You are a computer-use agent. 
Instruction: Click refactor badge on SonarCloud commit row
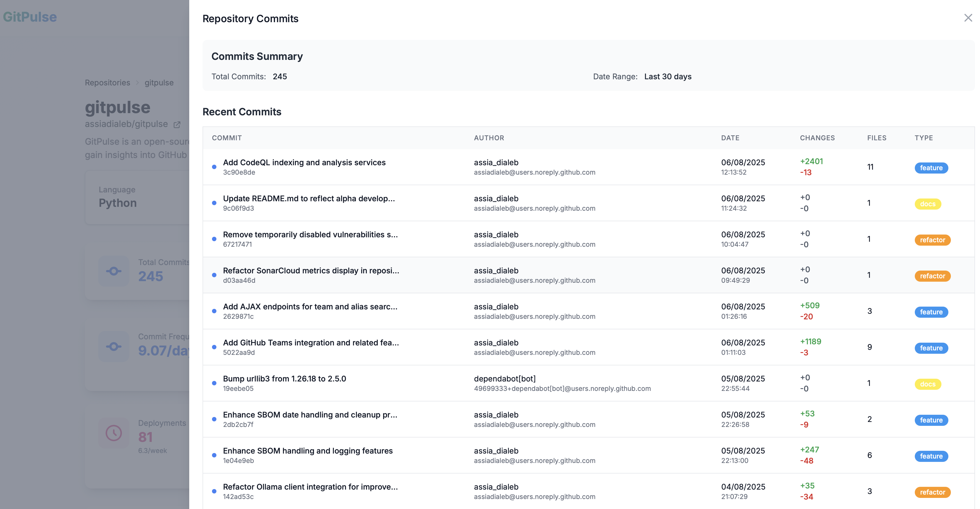tap(933, 276)
